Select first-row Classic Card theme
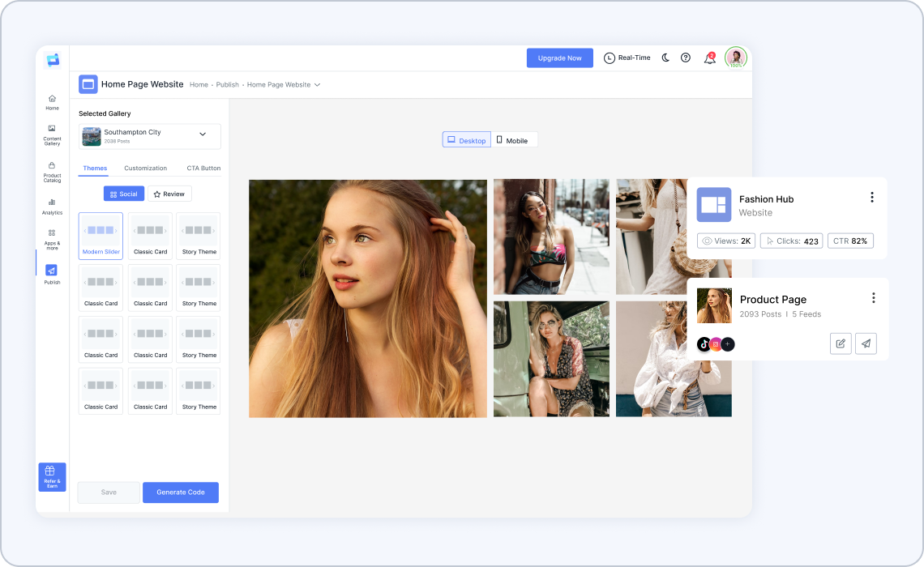Image resolution: width=924 pixels, height=567 pixels. (x=150, y=236)
